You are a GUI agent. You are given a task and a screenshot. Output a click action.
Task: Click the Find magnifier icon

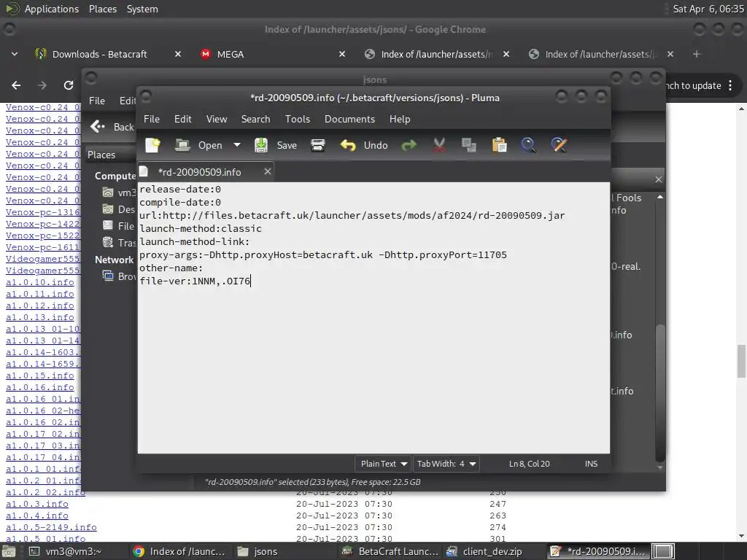click(x=528, y=145)
